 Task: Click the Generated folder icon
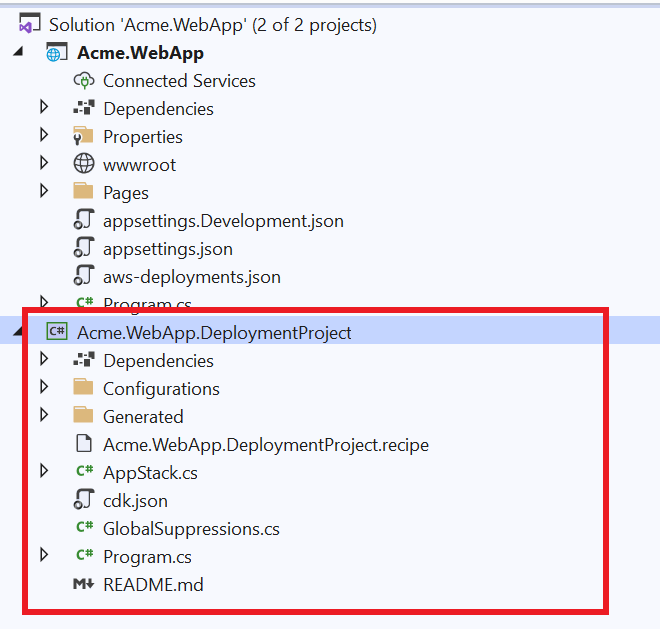[x=83, y=415]
